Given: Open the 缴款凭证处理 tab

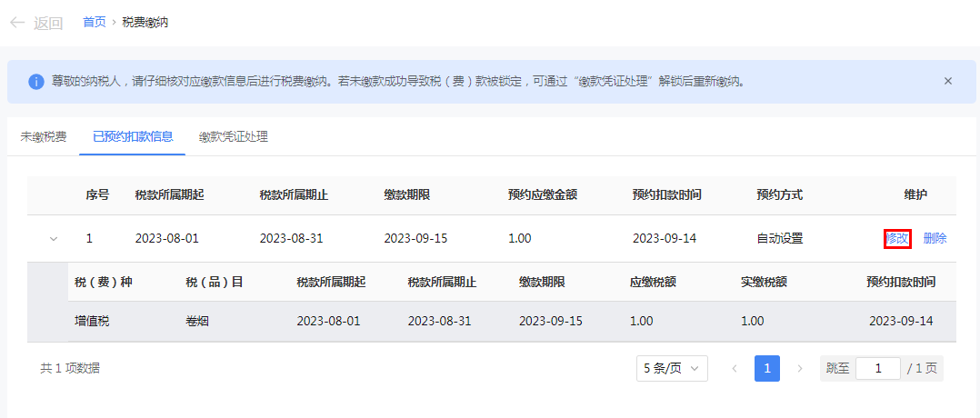Looking at the screenshot, I should [234, 137].
